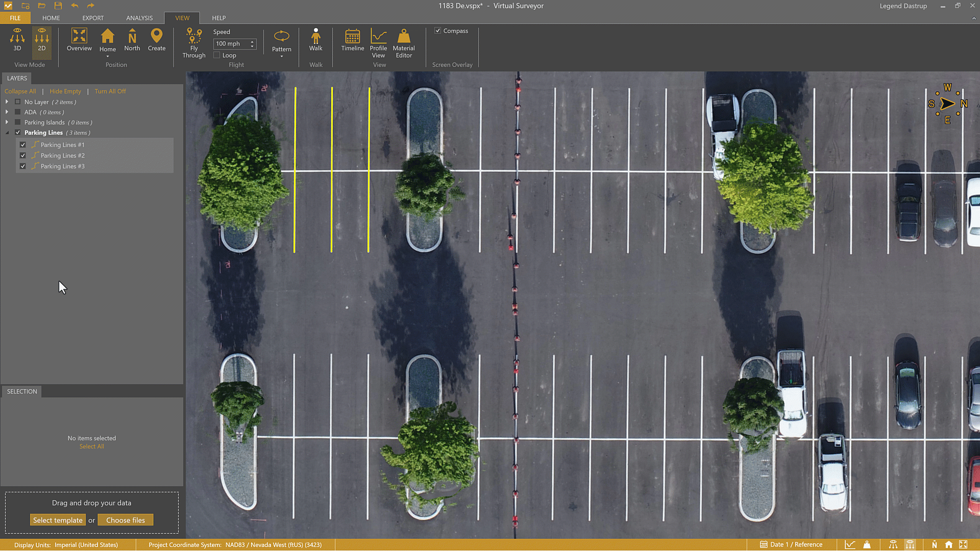
Task: Collapse the Parking Lines layer group
Action: 7,133
